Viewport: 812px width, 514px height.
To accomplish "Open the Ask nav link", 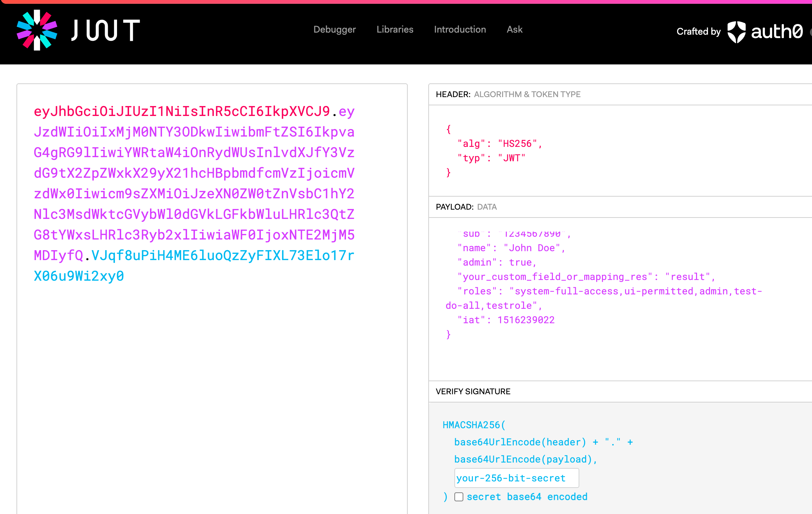I will tap(514, 30).
